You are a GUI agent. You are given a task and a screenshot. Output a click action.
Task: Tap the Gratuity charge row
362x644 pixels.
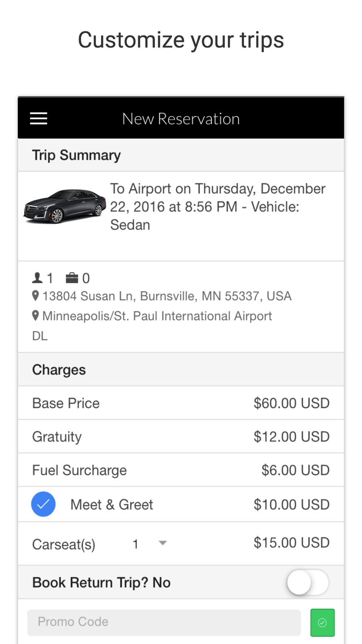click(x=181, y=436)
